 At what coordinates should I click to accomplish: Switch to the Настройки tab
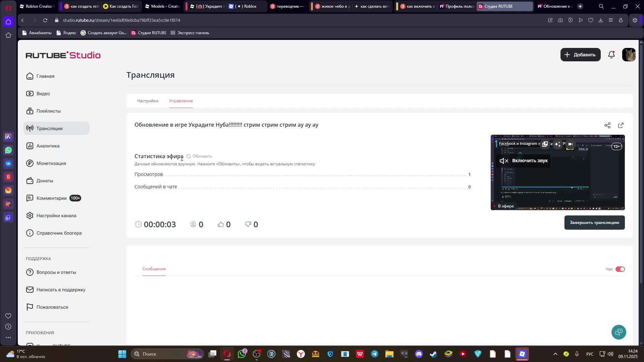[x=148, y=101]
